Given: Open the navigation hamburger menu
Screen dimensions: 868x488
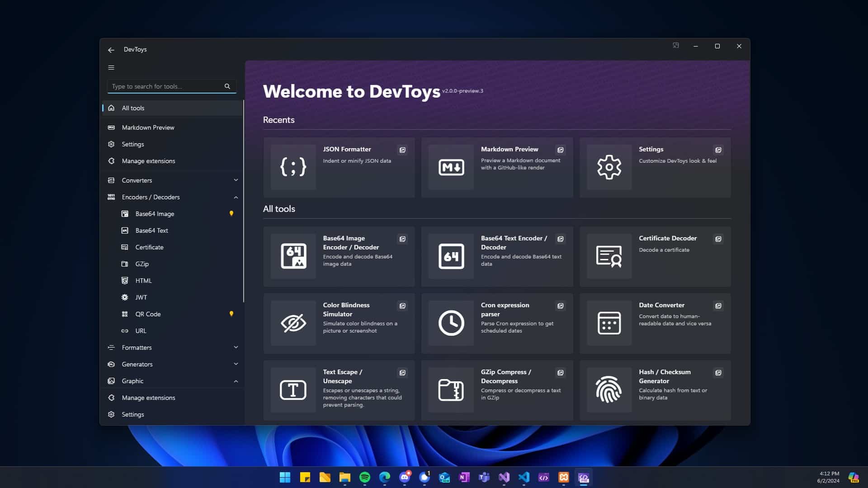Looking at the screenshot, I should [x=111, y=67].
